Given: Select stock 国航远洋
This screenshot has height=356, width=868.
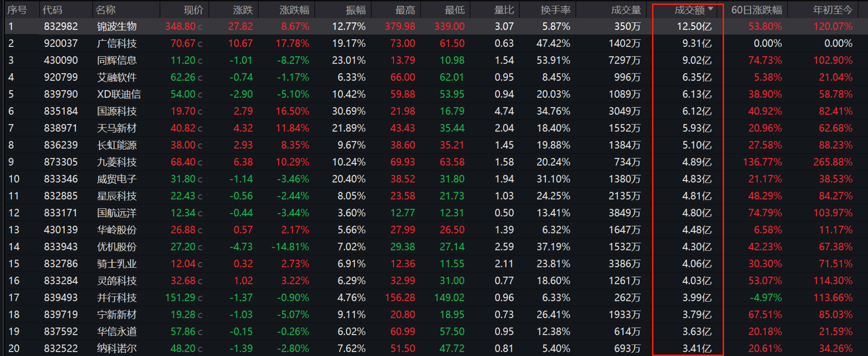Looking at the screenshot, I should (117, 213).
